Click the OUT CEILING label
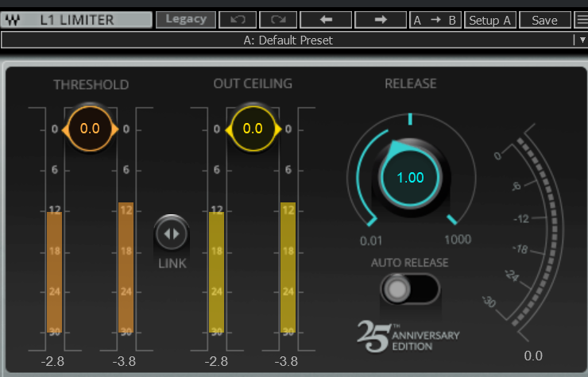588x377 pixels. click(253, 83)
